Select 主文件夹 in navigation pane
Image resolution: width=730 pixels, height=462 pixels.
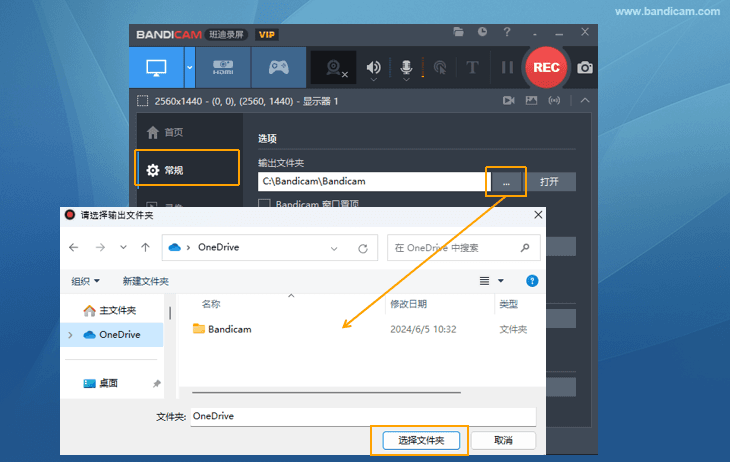(112, 311)
